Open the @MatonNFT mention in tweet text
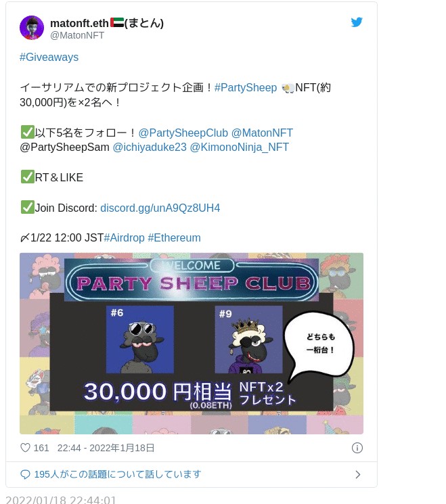 262,133
